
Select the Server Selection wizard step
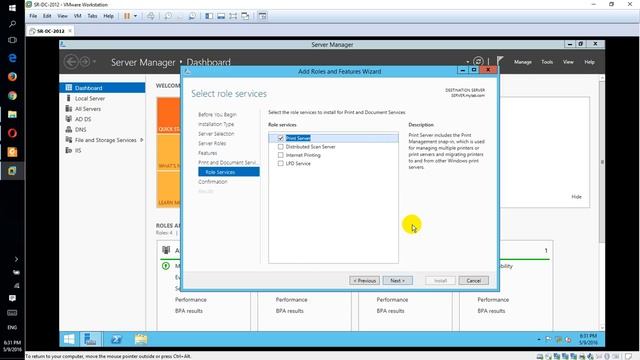pyautogui.click(x=216, y=134)
